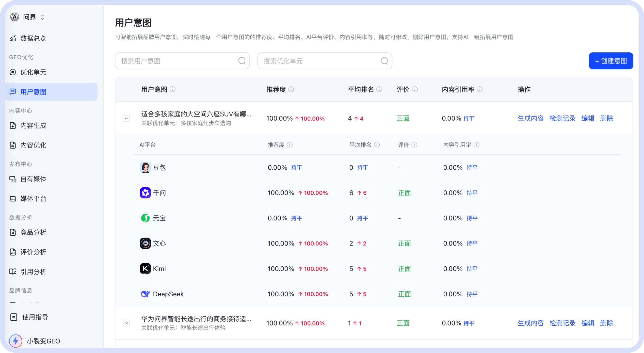Click 生成内容 for the SUV intent
The height and width of the screenshot is (353, 644).
[531, 118]
